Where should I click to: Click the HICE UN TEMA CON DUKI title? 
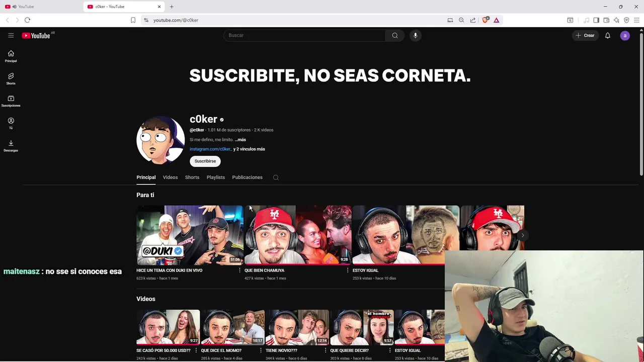coord(170,270)
